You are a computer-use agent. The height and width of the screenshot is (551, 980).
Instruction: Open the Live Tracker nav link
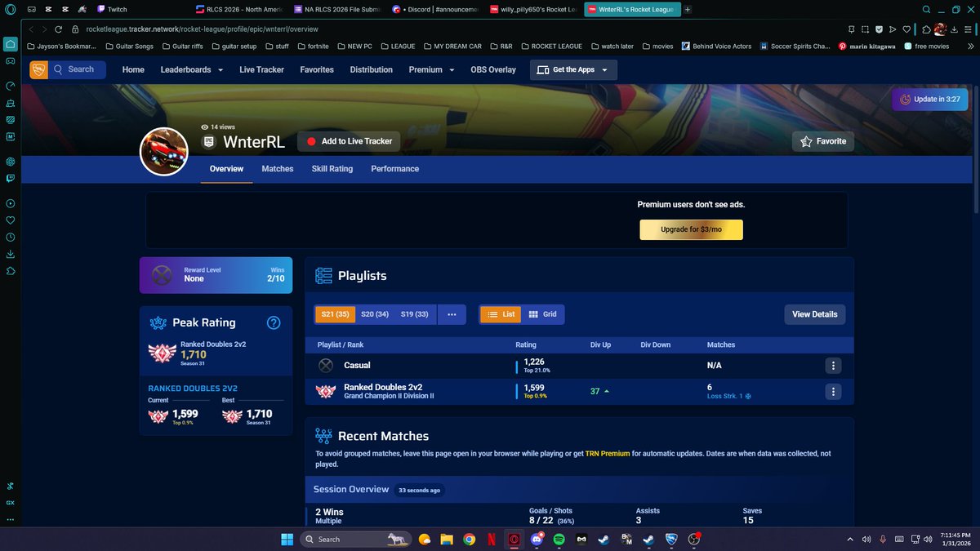(x=261, y=69)
